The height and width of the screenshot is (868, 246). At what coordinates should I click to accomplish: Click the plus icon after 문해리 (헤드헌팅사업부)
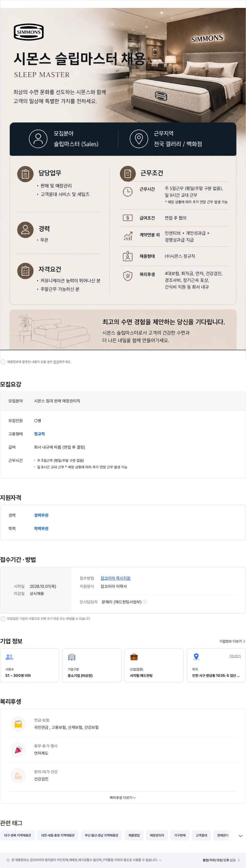[x=145, y=601]
